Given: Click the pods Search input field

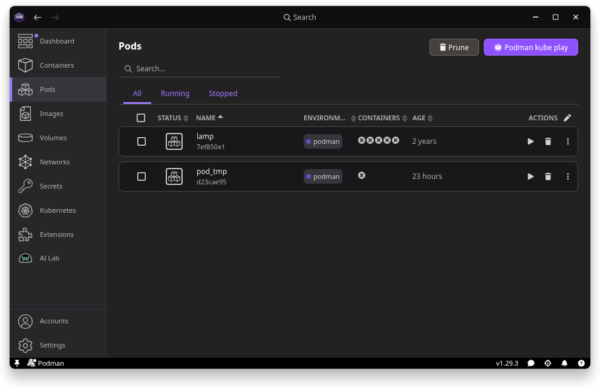Looking at the screenshot, I should pos(200,69).
